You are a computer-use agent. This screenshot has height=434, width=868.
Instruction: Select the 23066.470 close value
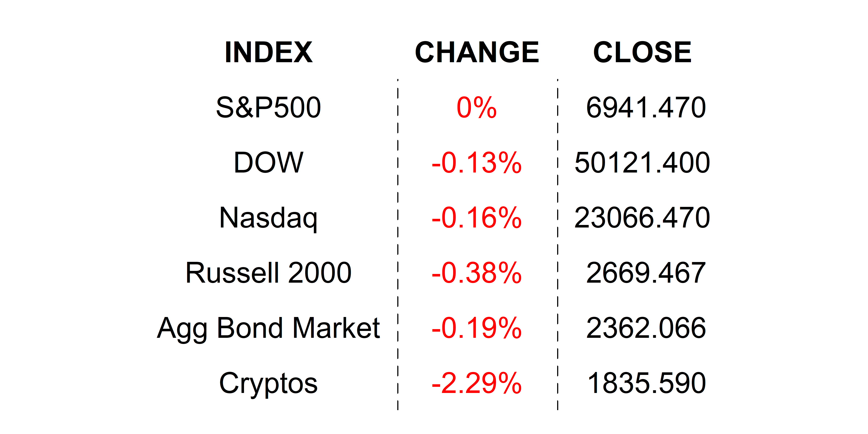pos(642,218)
